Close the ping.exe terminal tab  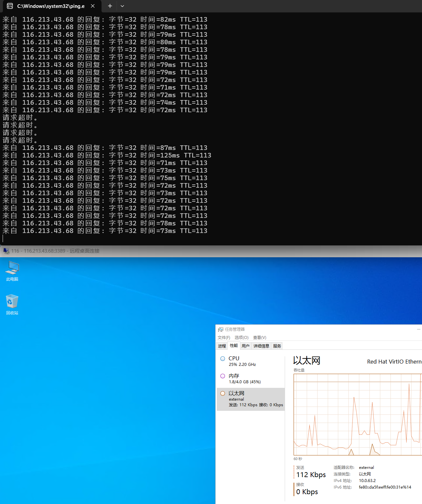93,6
